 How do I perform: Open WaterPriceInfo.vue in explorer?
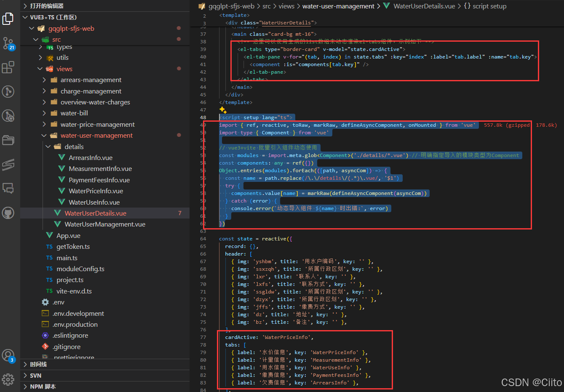pos(96,191)
